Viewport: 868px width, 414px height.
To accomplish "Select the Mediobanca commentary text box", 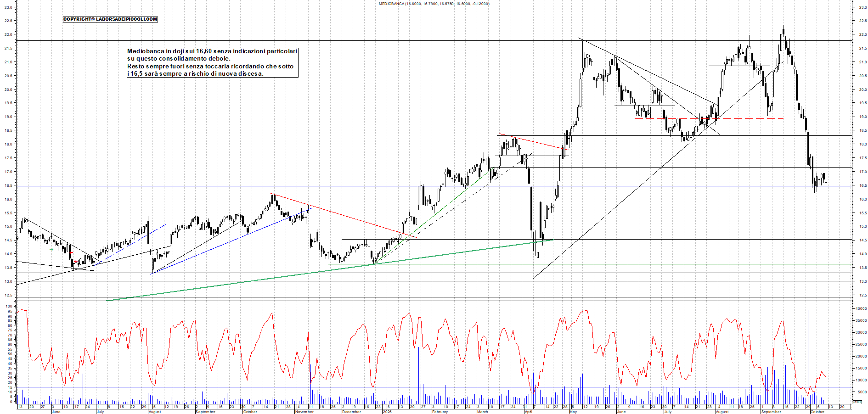I will click(x=212, y=62).
